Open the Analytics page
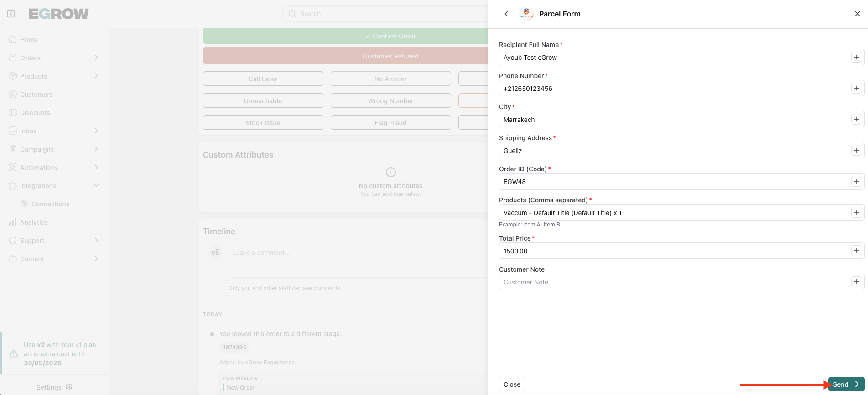This screenshot has height=395, width=868. (34, 222)
